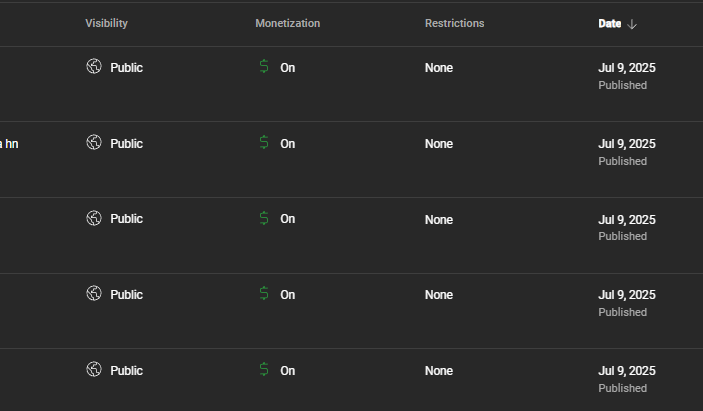703x411 pixels.
Task: Click the green dollar monetization icon in the third row
Action: pos(264,218)
